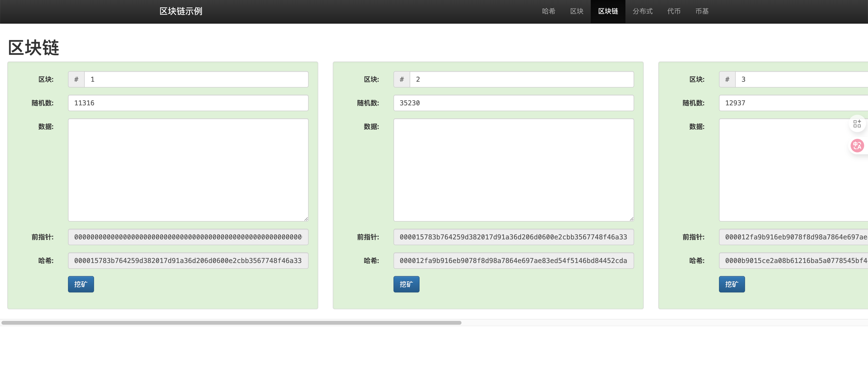Click block 1 data text area
Image resolution: width=868 pixels, height=378 pixels.
188,169
